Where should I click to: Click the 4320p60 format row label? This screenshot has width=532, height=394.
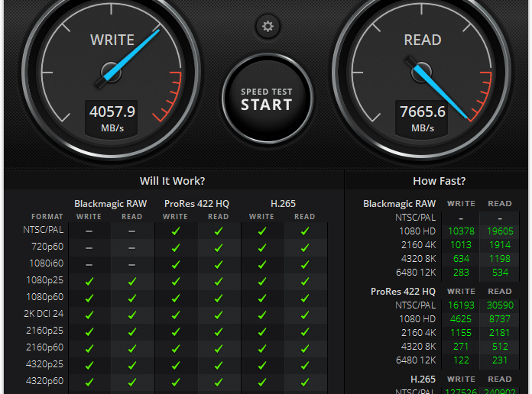pos(45,381)
